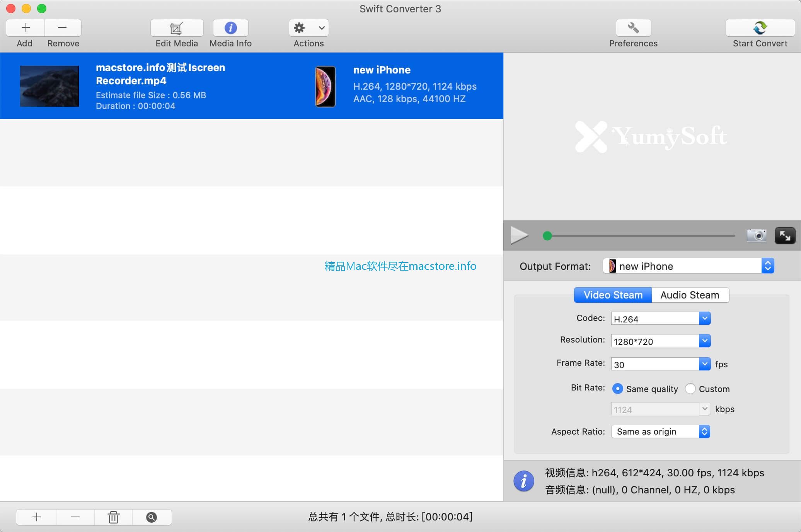Take a snapshot with the camera icon
This screenshot has width=801, height=532.
click(757, 235)
